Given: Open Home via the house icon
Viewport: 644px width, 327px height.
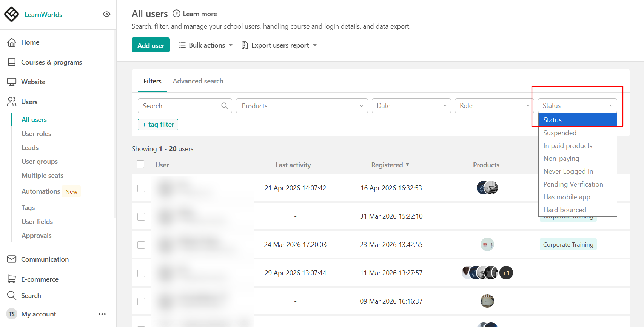Looking at the screenshot, I should click(x=12, y=42).
